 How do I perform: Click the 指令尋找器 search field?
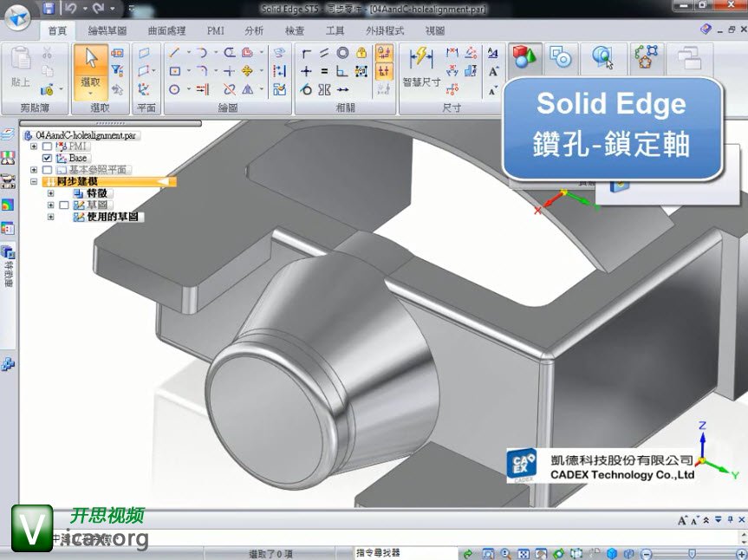pyautogui.click(x=405, y=553)
